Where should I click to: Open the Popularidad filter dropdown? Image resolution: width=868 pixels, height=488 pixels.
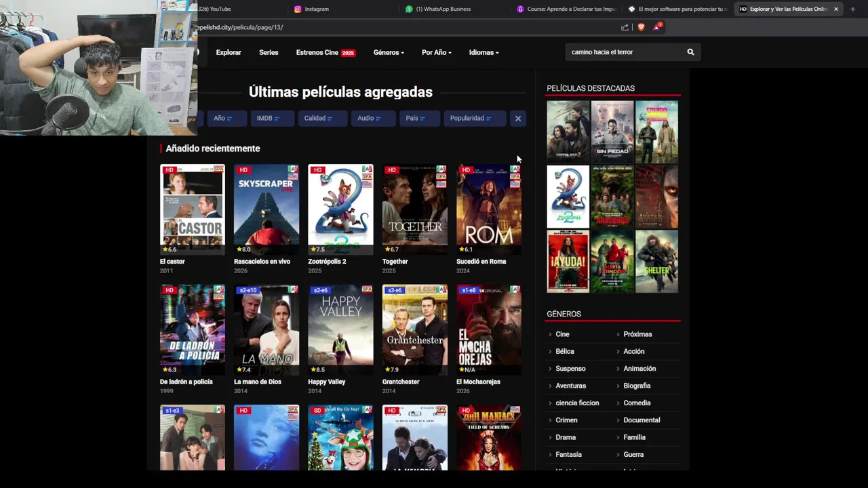click(x=475, y=119)
